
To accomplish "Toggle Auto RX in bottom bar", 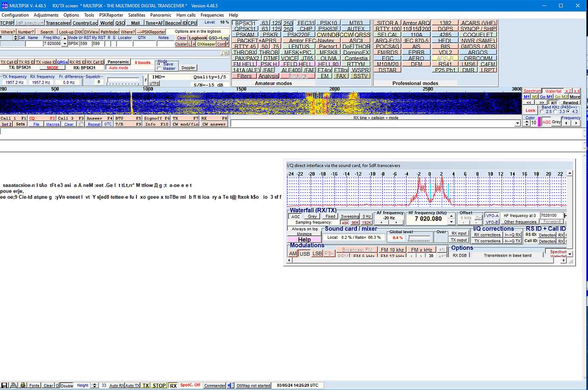I will [116, 385].
